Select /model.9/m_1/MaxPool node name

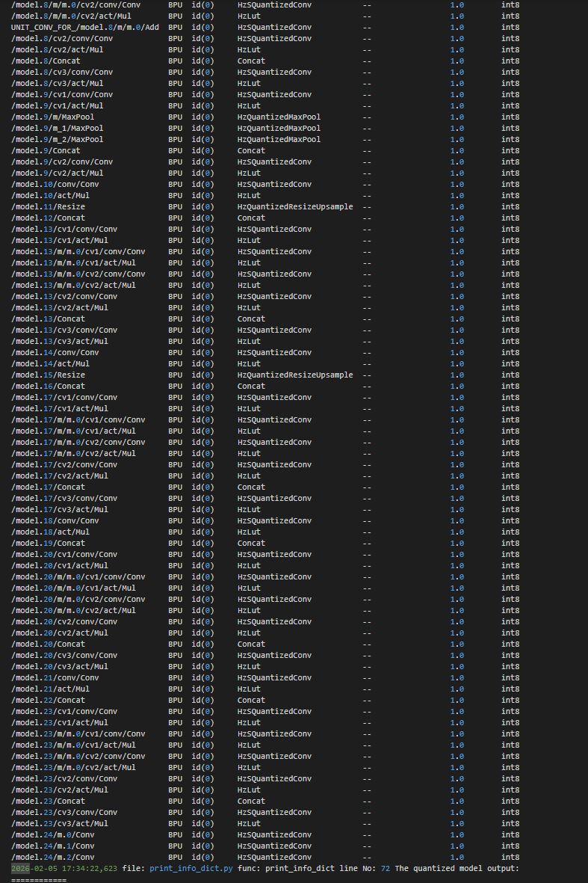click(x=58, y=129)
